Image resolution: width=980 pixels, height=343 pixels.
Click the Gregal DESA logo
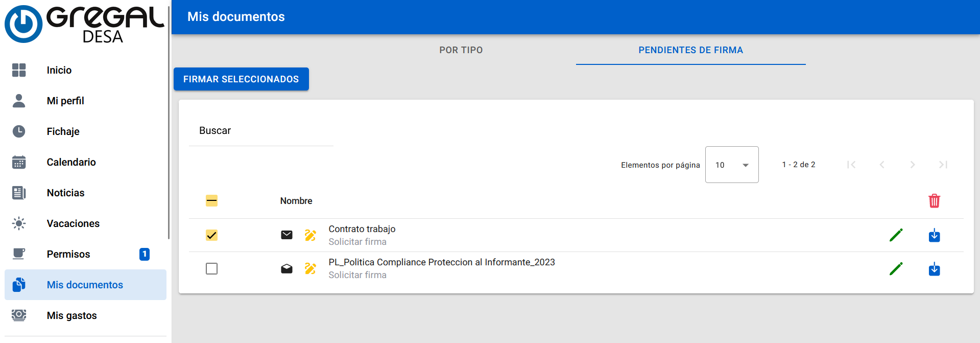point(84,24)
